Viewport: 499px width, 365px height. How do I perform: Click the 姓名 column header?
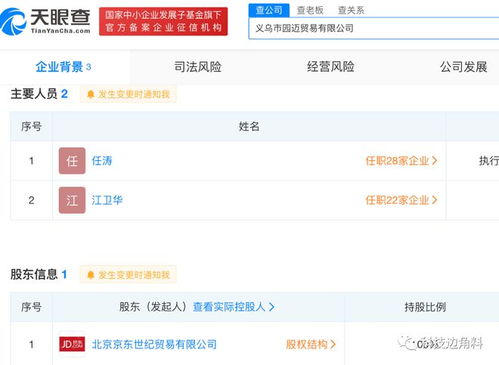(249, 126)
